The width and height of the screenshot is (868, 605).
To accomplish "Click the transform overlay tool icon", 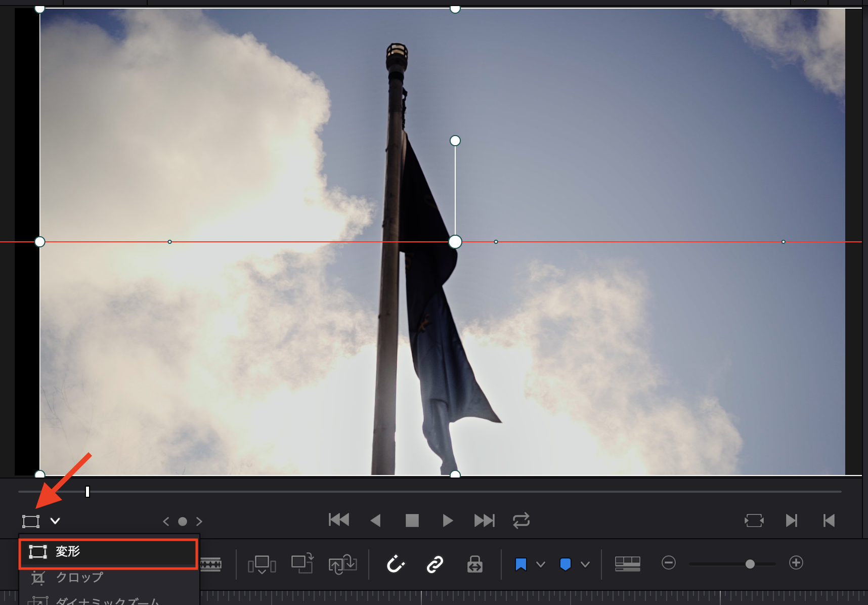I will coord(31,521).
